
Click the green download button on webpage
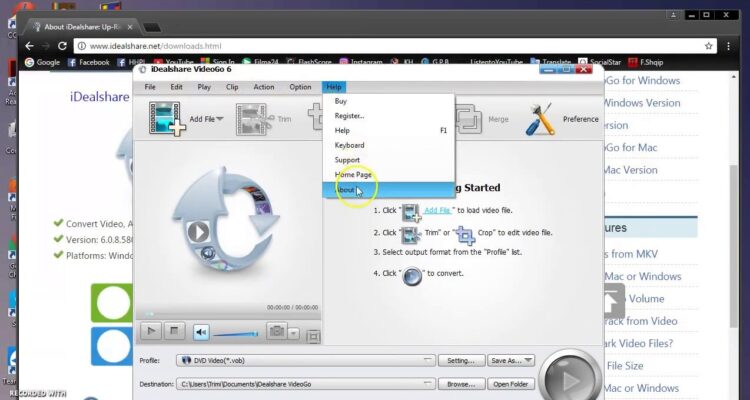click(112, 303)
